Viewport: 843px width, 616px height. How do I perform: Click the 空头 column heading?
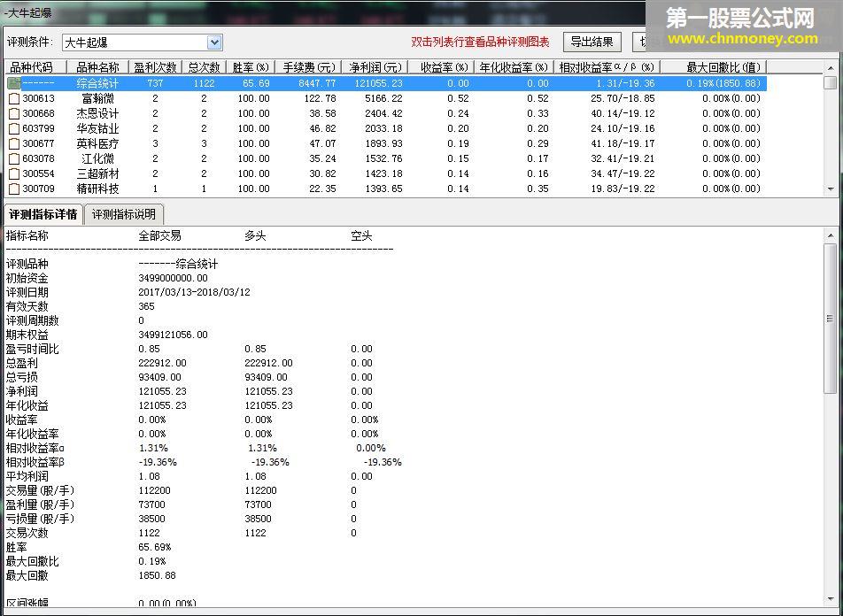361,236
